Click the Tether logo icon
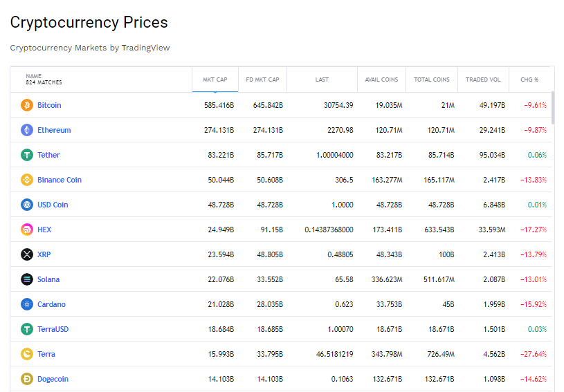 pyautogui.click(x=27, y=155)
